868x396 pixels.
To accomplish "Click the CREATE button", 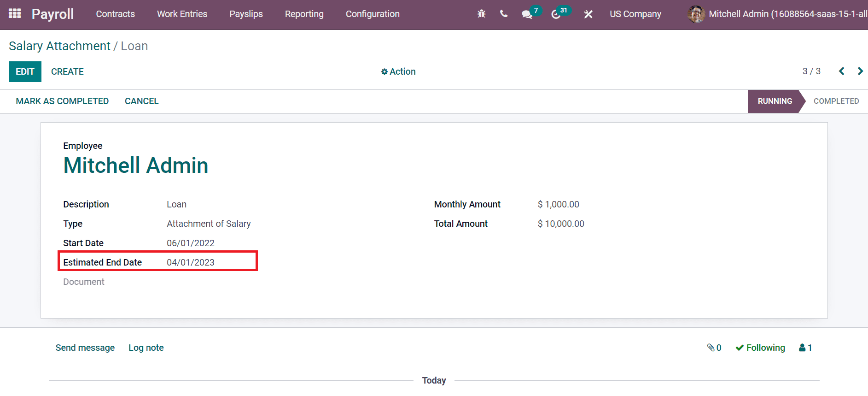I will tap(67, 71).
